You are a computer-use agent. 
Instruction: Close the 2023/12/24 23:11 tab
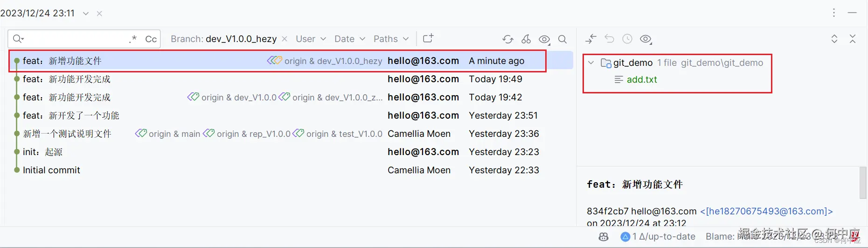pos(99,14)
